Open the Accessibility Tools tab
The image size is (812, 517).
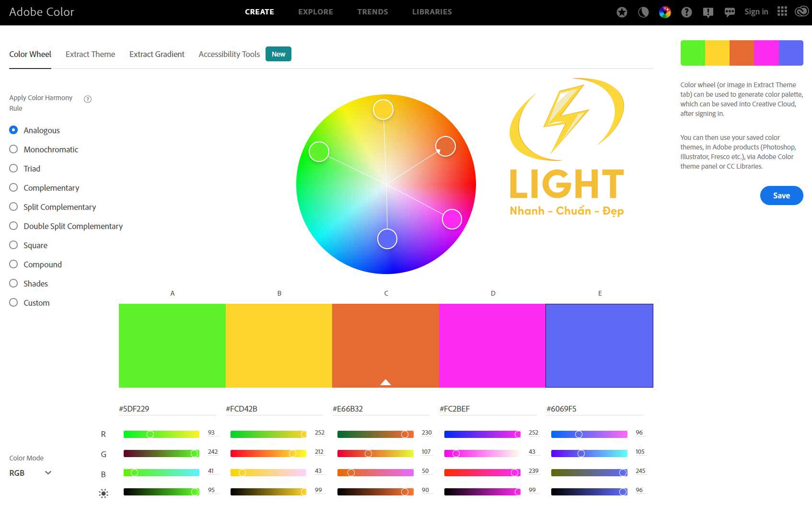pyautogui.click(x=229, y=54)
